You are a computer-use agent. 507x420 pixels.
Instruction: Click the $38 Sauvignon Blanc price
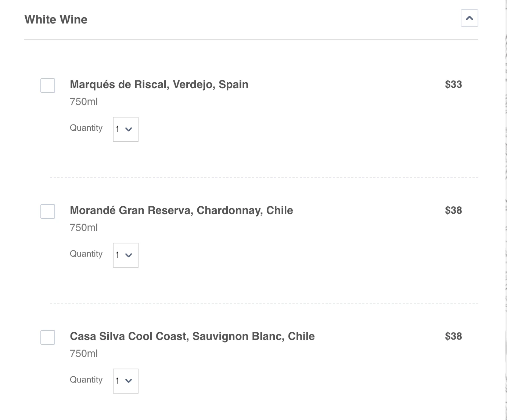454,336
